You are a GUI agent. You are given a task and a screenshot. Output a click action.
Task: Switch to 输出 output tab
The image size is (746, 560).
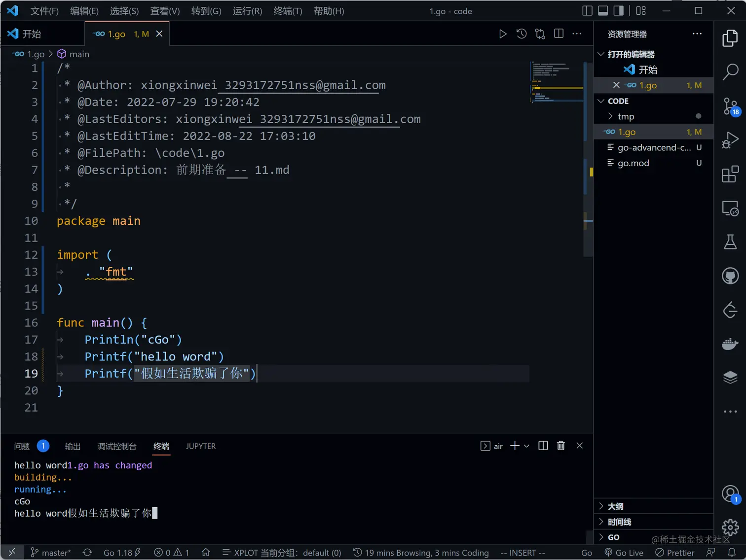[73, 446]
